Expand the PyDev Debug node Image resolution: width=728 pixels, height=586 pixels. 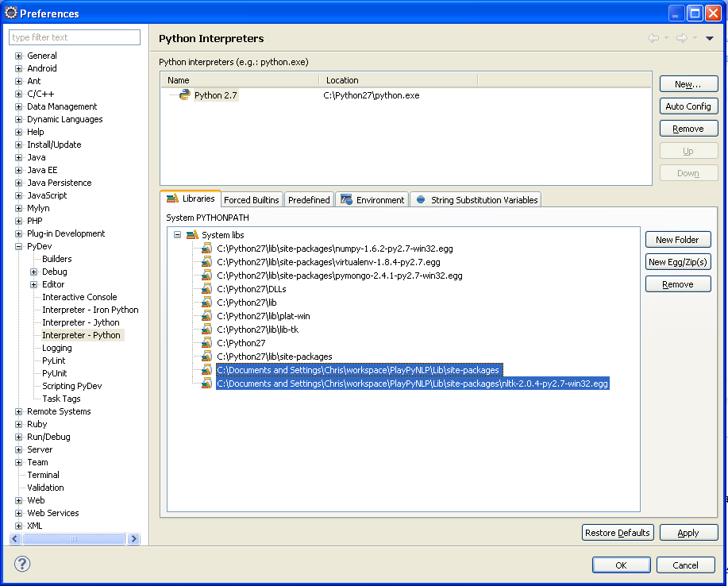tap(33, 272)
